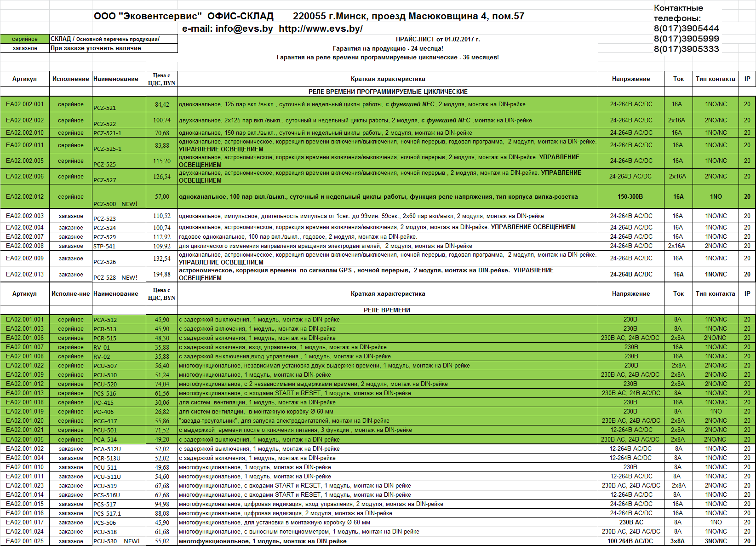756x546 pixels.
Task: Click second 'Исполне-ние' column header
Action: (71, 293)
